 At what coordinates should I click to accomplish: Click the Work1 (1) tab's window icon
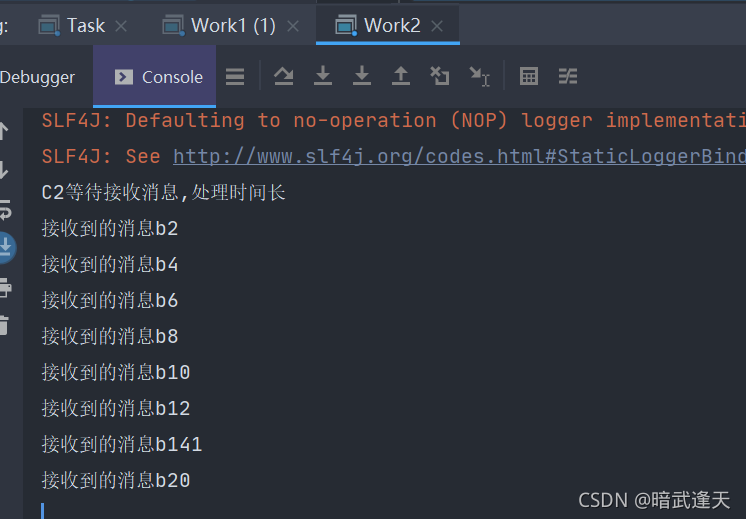(173, 26)
